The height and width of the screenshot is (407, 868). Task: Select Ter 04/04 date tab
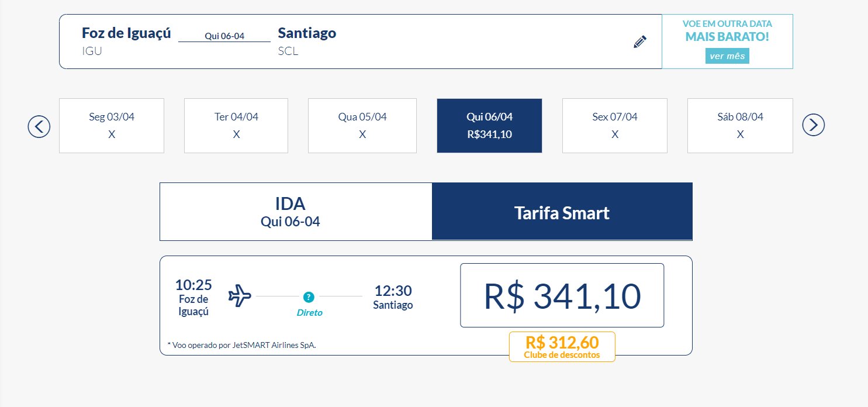[236, 126]
